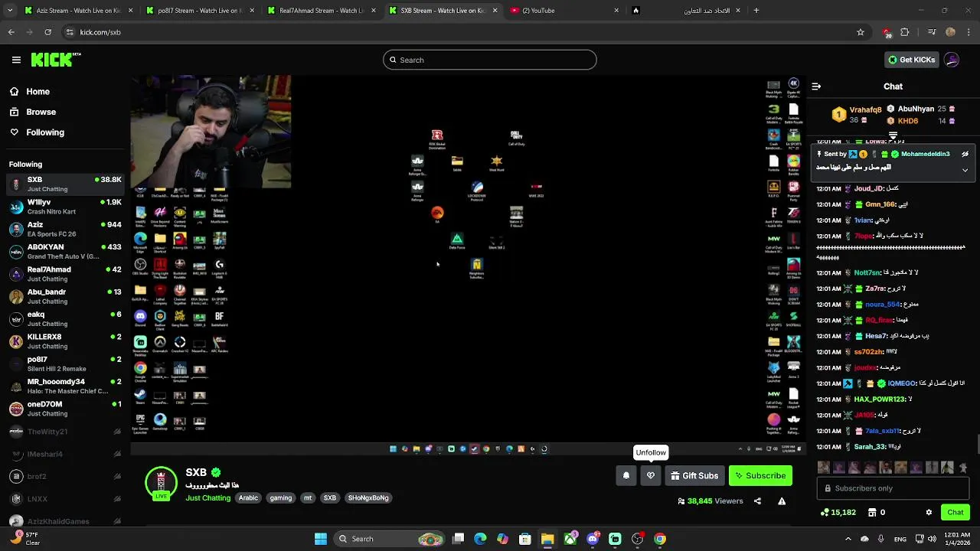Click the Get KICKs button
Viewport: 980px width, 551px height.
pyautogui.click(x=911, y=60)
